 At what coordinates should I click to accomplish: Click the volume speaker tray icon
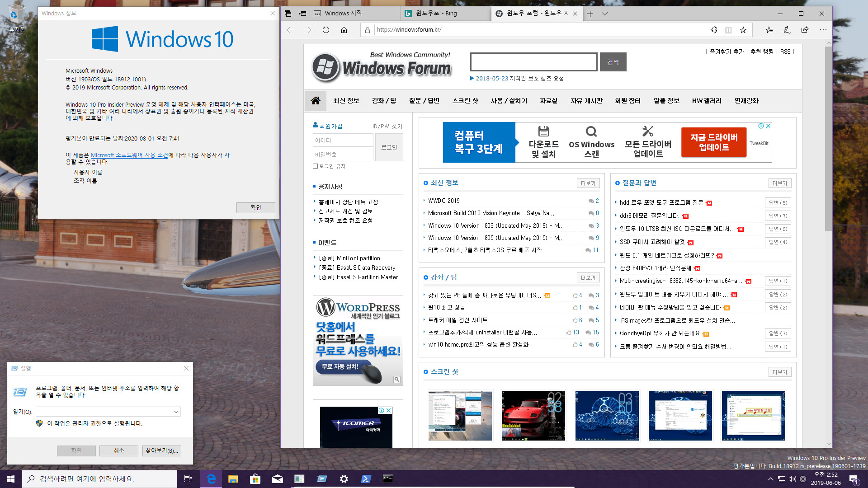(x=792, y=479)
